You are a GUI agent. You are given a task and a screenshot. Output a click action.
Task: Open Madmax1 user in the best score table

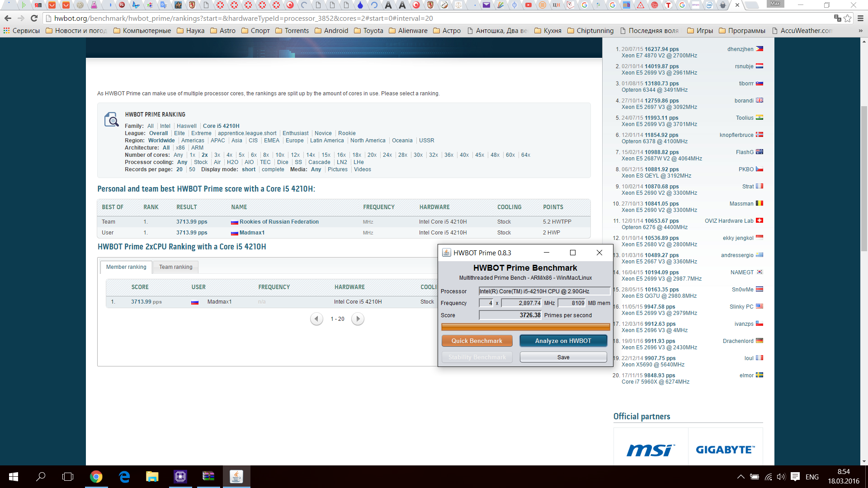click(x=252, y=233)
